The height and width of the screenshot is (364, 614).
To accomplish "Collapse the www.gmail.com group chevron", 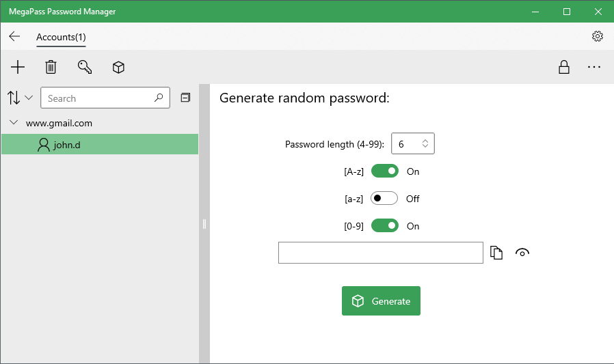I will 14,123.
